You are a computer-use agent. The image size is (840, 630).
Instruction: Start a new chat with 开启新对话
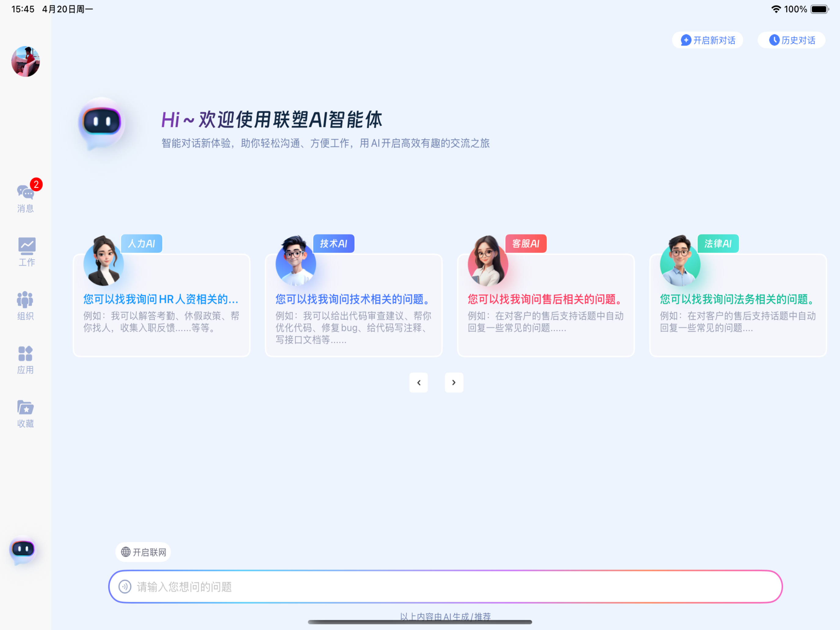[x=708, y=40]
